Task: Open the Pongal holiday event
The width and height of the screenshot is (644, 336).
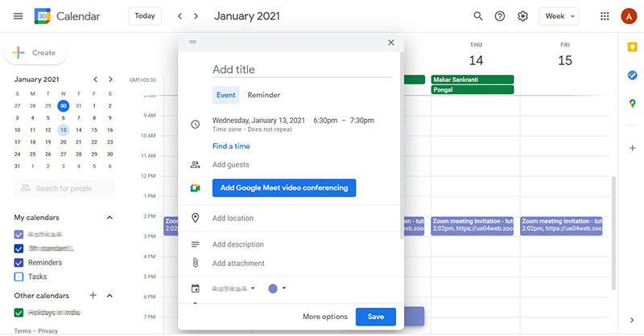Action: pyautogui.click(x=473, y=89)
